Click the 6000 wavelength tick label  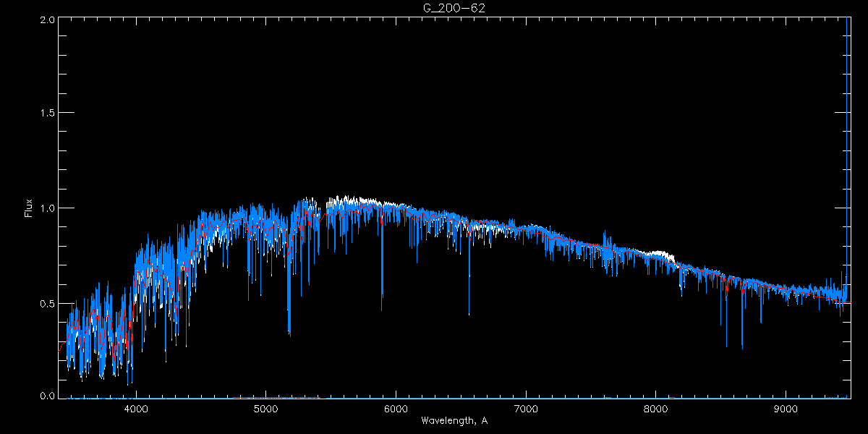[x=396, y=408]
